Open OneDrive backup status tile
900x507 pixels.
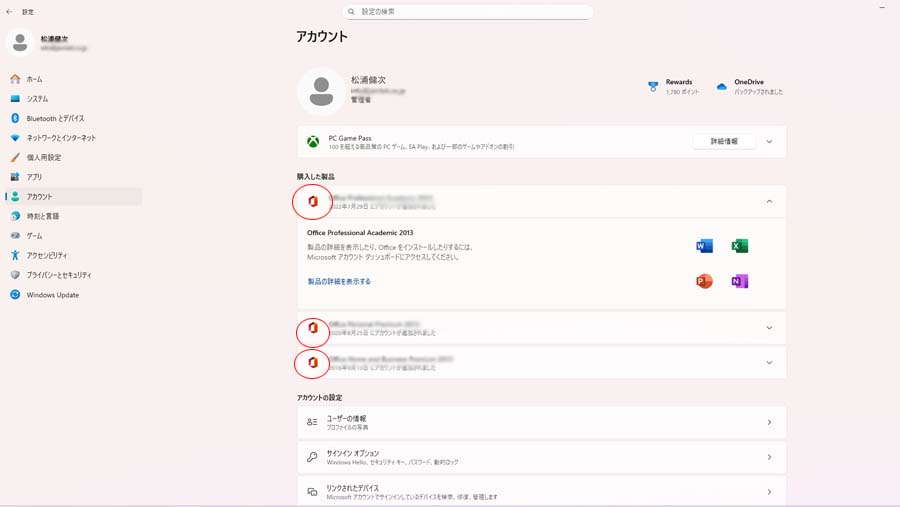(749, 87)
